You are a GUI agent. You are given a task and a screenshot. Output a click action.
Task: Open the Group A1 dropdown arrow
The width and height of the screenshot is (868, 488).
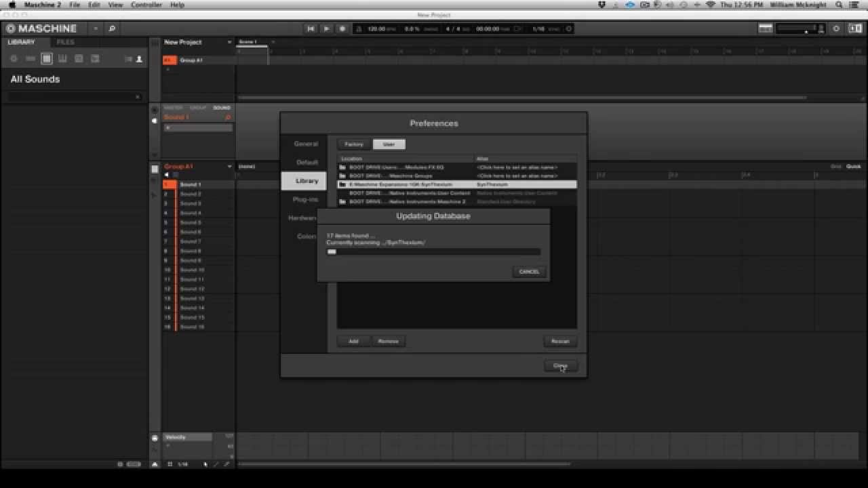pyautogui.click(x=230, y=167)
